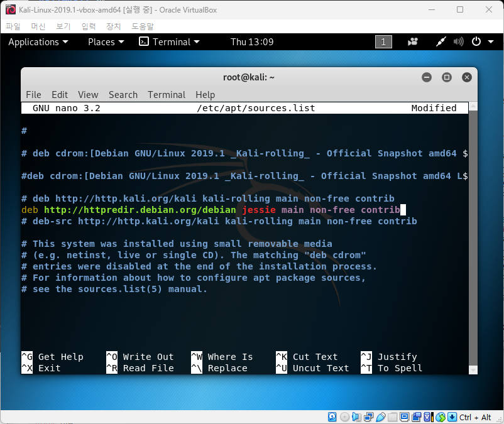The height and width of the screenshot is (424, 504).
Task: Open VirtualBox 입력 menu
Action: click(89, 26)
